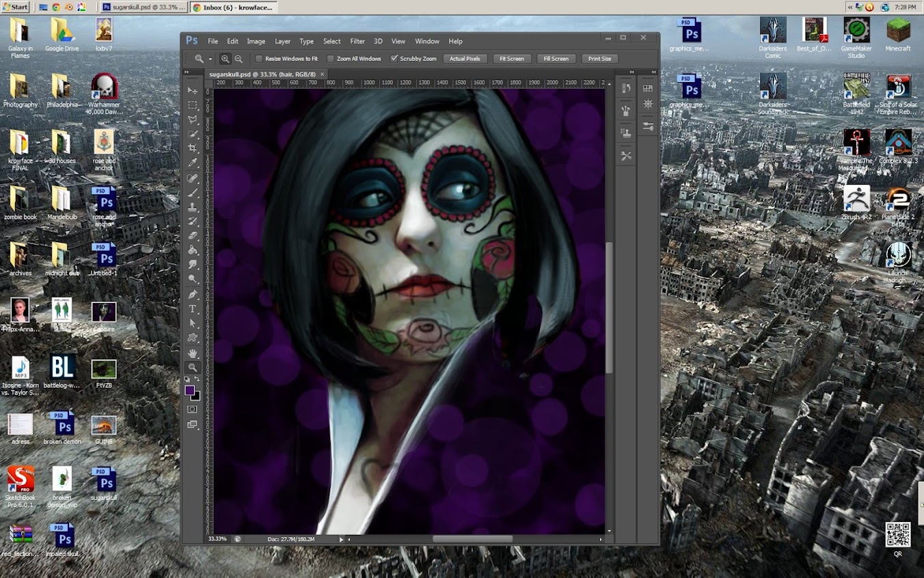Select the Polygonal Lasso tool
The image size is (924, 578).
[x=193, y=119]
